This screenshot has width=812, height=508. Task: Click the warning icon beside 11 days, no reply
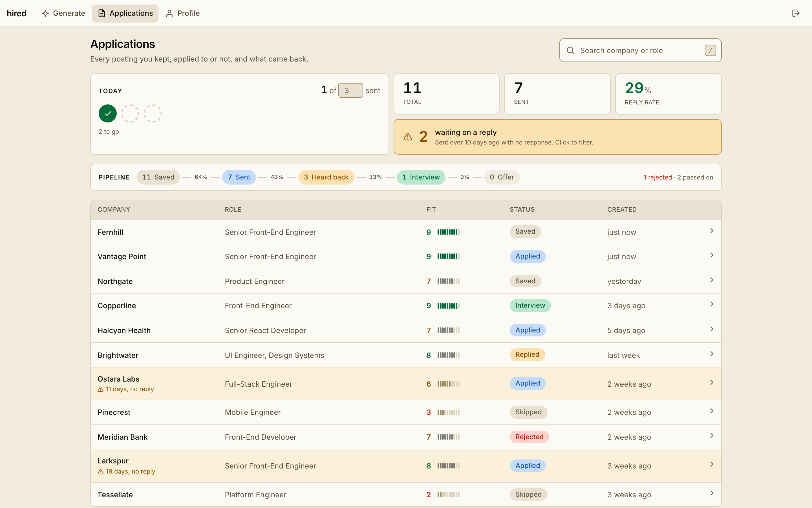(x=100, y=389)
